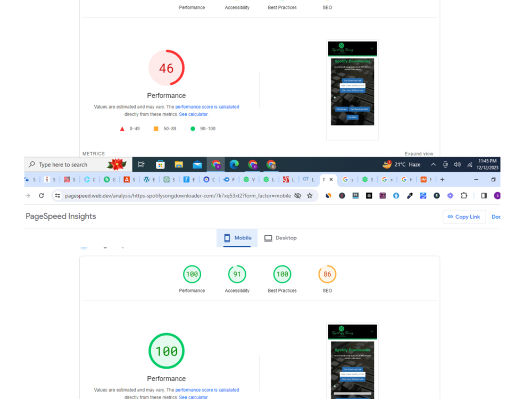View site information icon in address bar
The width and height of the screenshot is (532, 399).
pyautogui.click(x=57, y=196)
